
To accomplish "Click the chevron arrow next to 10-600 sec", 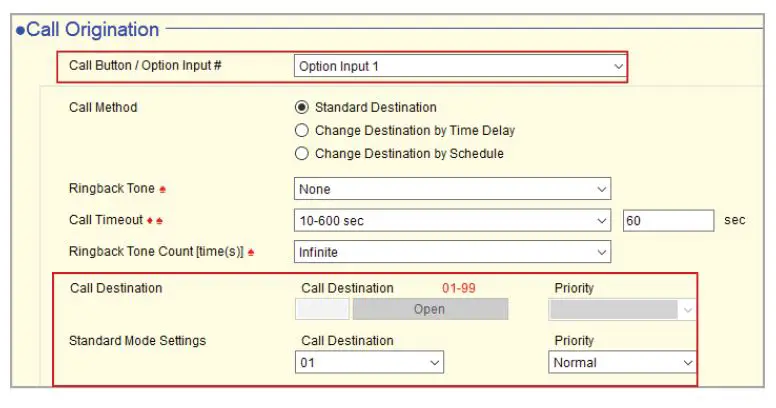I will (x=601, y=220).
